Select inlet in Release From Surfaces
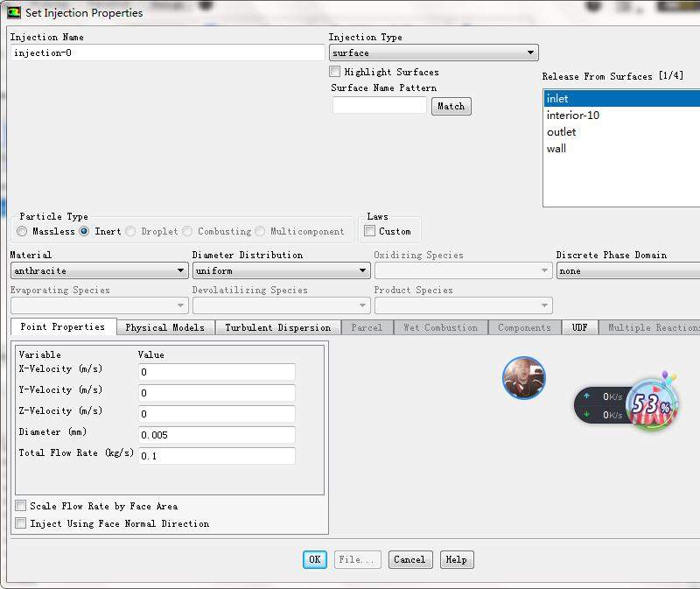Image resolution: width=700 pixels, height=589 pixels. coord(622,98)
